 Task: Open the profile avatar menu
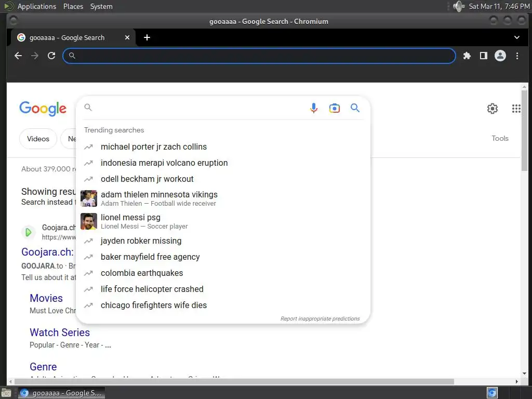[x=500, y=56]
